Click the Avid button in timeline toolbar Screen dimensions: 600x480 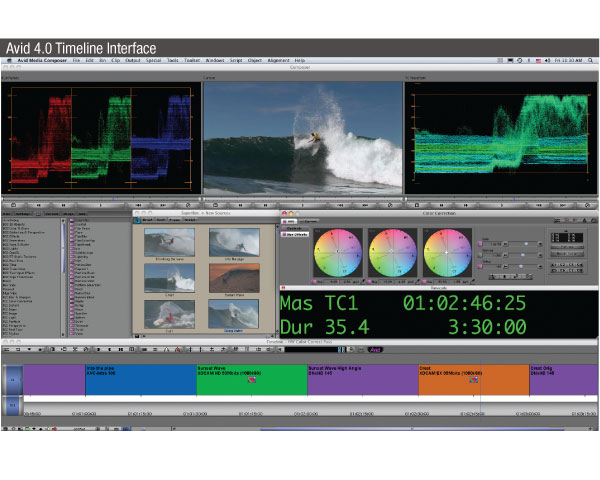[x=375, y=349]
